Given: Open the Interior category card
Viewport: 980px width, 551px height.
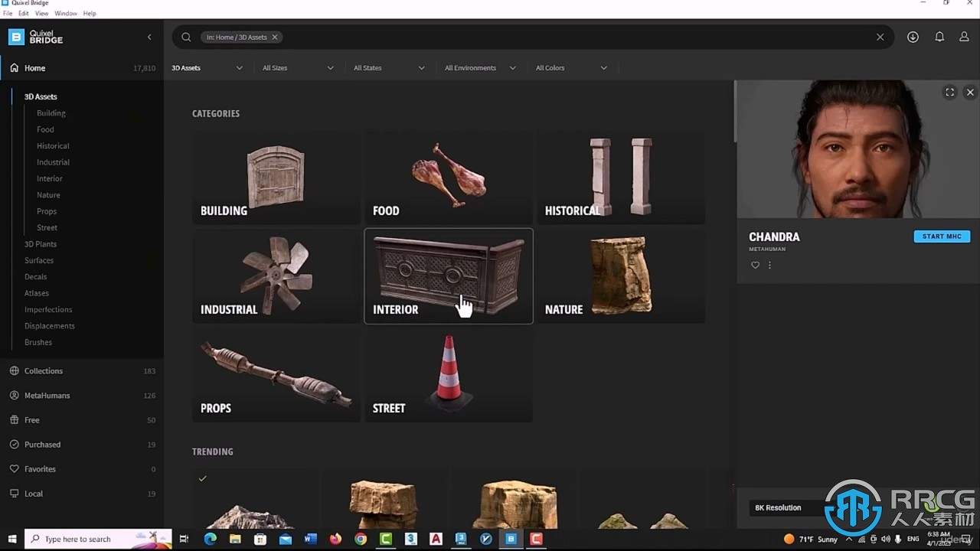Looking at the screenshot, I should coord(449,275).
